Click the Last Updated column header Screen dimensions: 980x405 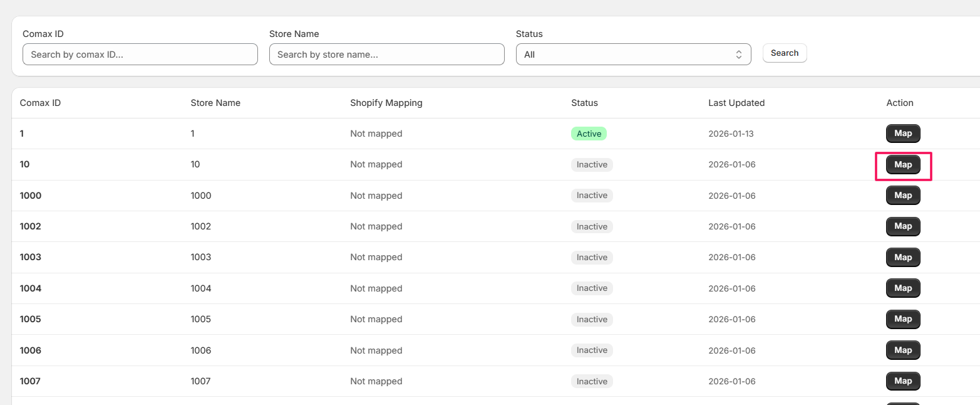(x=736, y=103)
